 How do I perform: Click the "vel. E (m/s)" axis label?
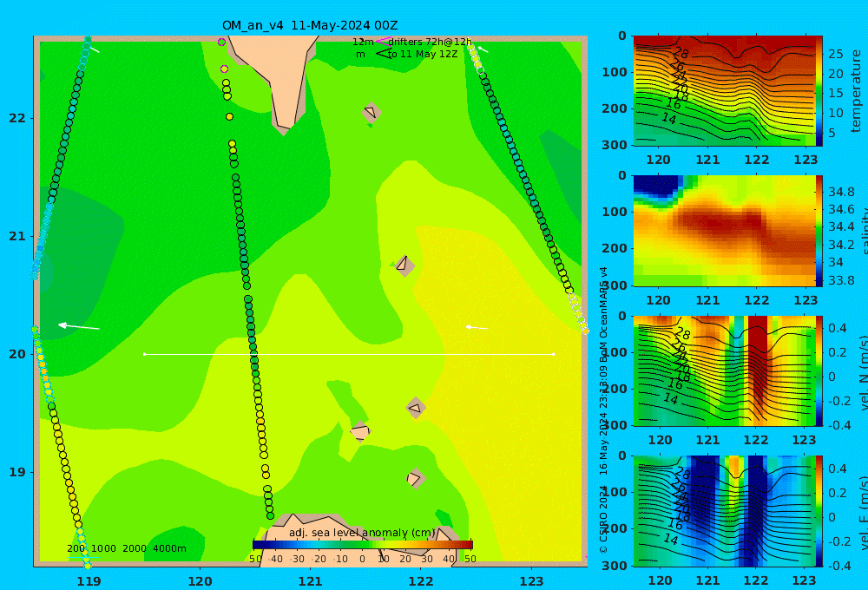click(865, 512)
